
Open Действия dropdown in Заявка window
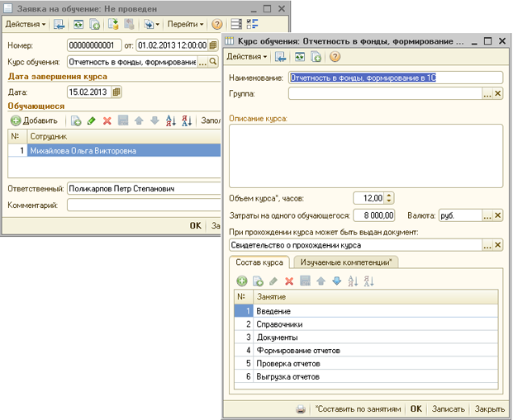click(25, 24)
